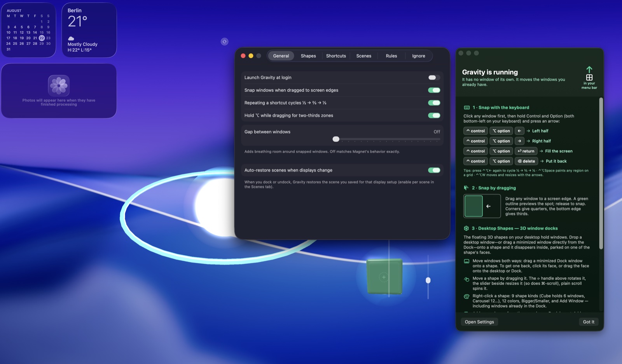Click the cube icon beside Desktop Shapes heading
This screenshot has width=622, height=364.
466,228
